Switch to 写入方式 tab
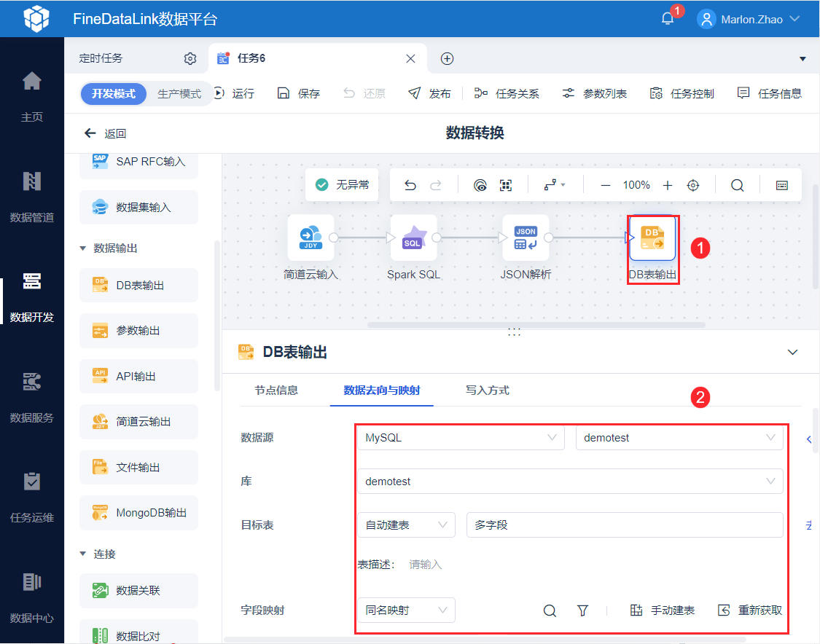 (488, 390)
